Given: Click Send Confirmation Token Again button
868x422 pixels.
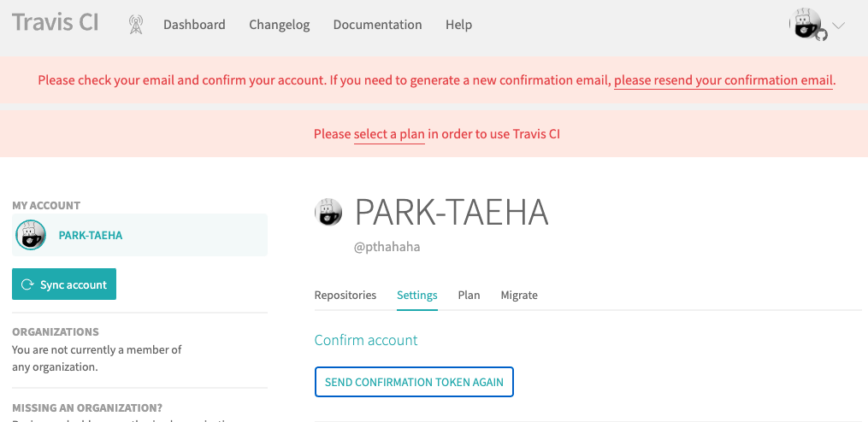Looking at the screenshot, I should tap(414, 382).
